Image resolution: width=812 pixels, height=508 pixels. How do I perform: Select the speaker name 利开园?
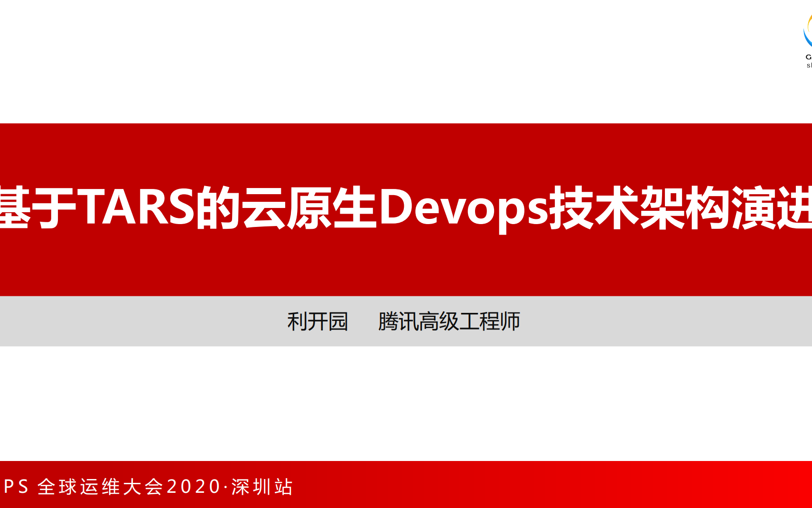pyautogui.click(x=317, y=321)
